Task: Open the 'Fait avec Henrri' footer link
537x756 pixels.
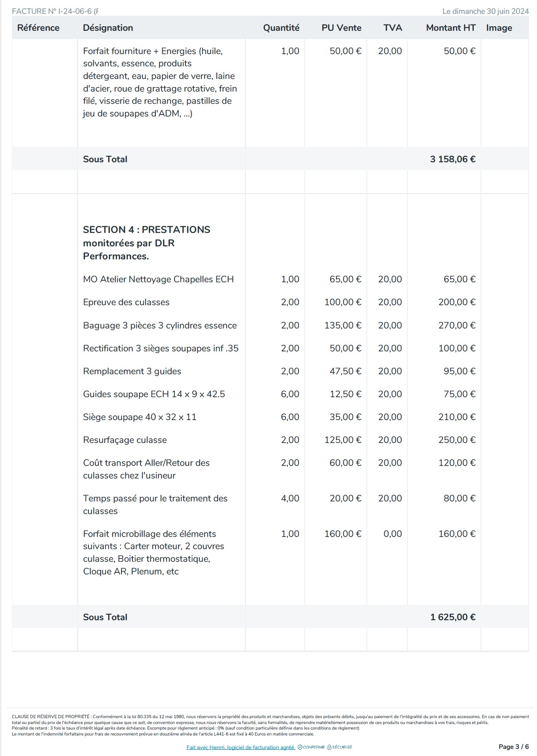Action: tap(240, 747)
